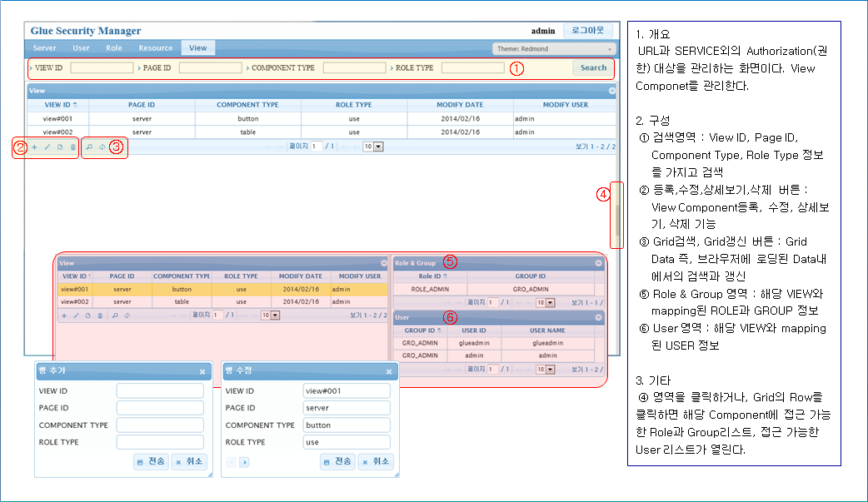868x502 pixels.
Task: Switch to the Resource tab
Action: coord(156,48)
